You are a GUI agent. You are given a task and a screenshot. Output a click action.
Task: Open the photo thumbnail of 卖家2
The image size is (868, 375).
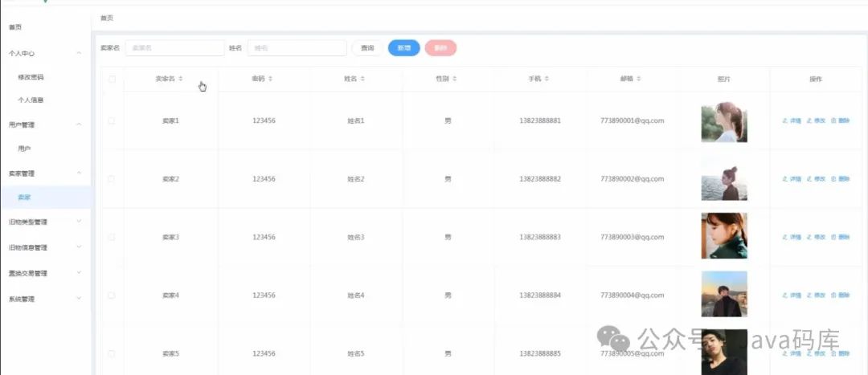pyautogui.click(x=724, y=179)
